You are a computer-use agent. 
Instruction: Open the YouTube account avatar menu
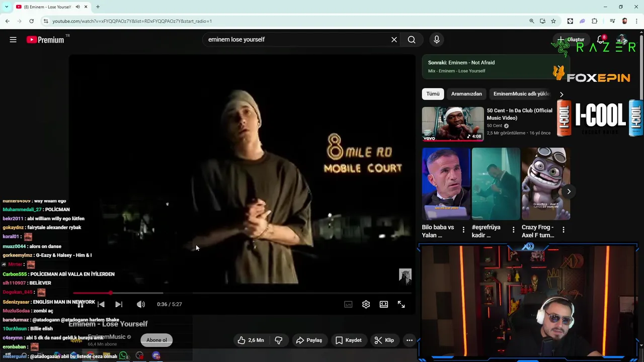622,40
